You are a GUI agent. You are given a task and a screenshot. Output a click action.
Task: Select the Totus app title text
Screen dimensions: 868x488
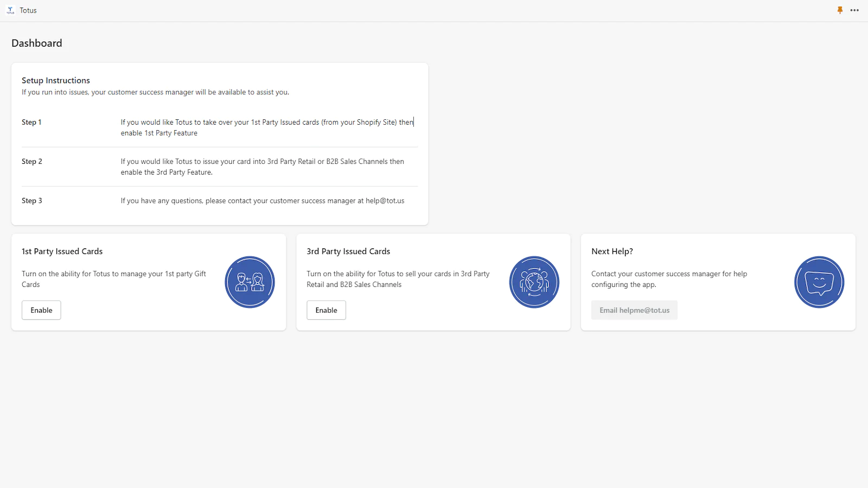[x=28, y=10]
